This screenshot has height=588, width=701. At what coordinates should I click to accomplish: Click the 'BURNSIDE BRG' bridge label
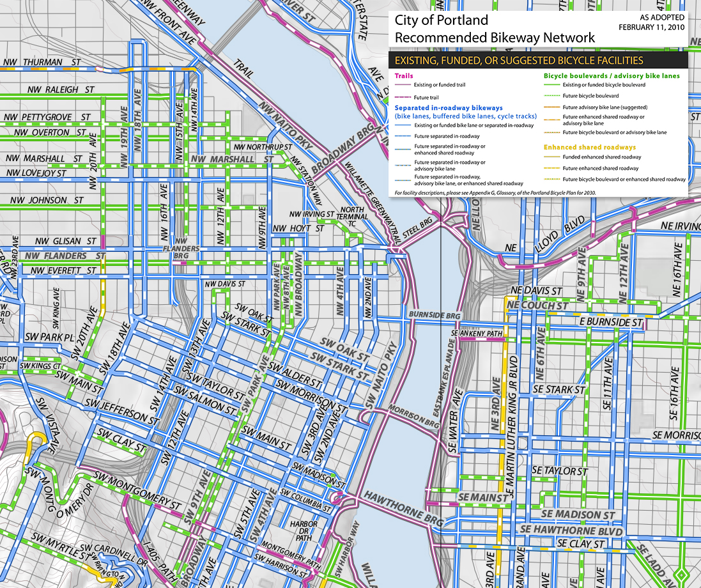pos(434,315)
